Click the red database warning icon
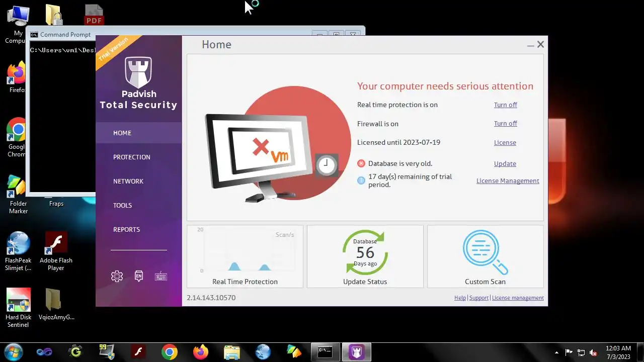Image resolution: width=644 pixels, height=362 pixels. coord(361,163)
